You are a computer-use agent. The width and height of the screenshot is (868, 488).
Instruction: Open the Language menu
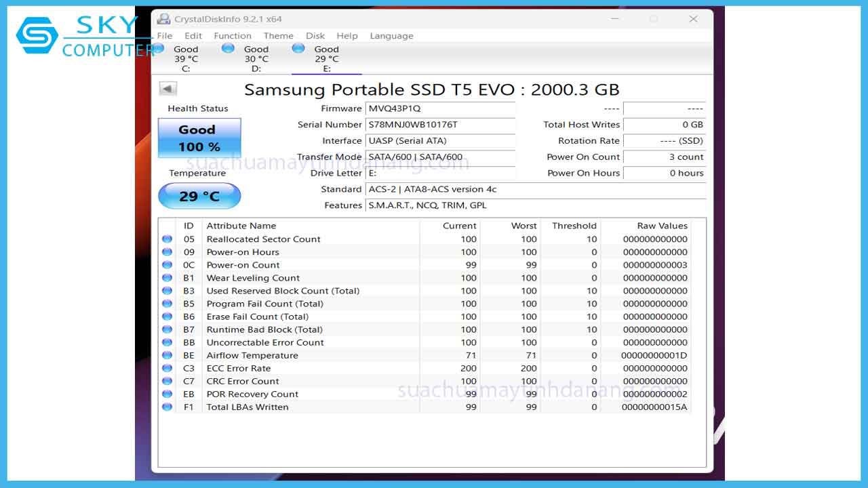point(391,36)
